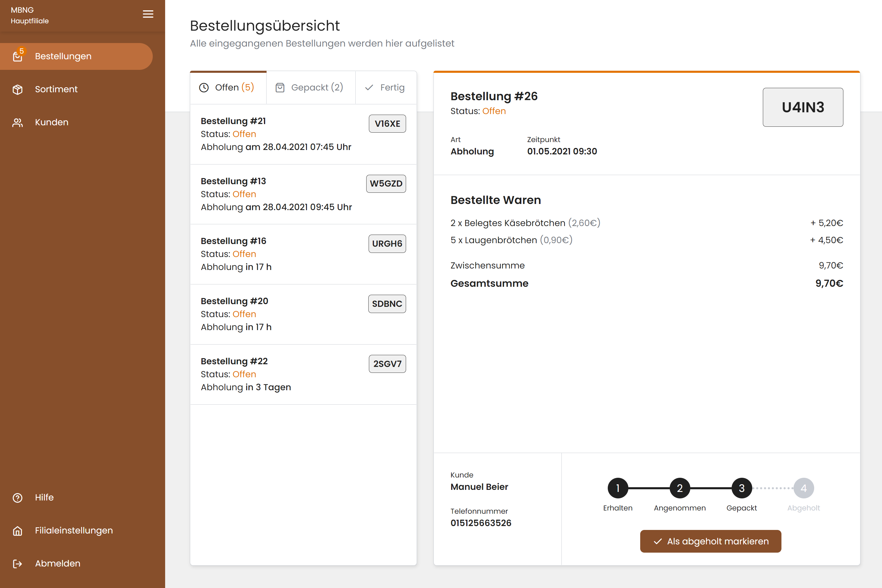Click the Als abgeholt markieren button

[x=710, y=541]
